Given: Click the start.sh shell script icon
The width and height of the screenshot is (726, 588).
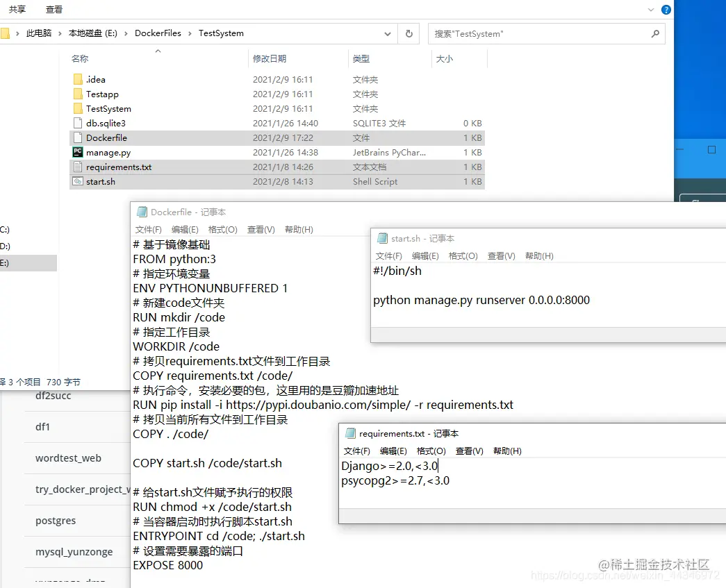Looking at the screenshot, I should (x=78, y=181).
